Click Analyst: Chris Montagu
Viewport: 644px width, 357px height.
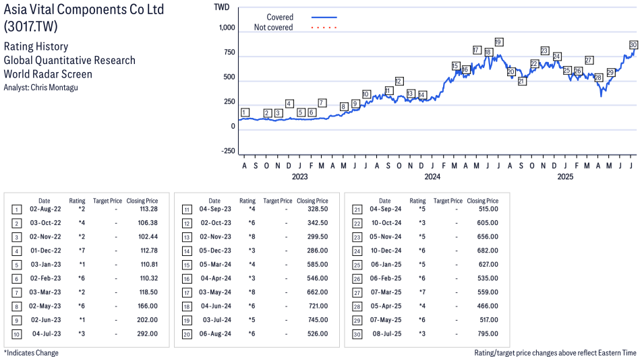click(x=40, y=88)
